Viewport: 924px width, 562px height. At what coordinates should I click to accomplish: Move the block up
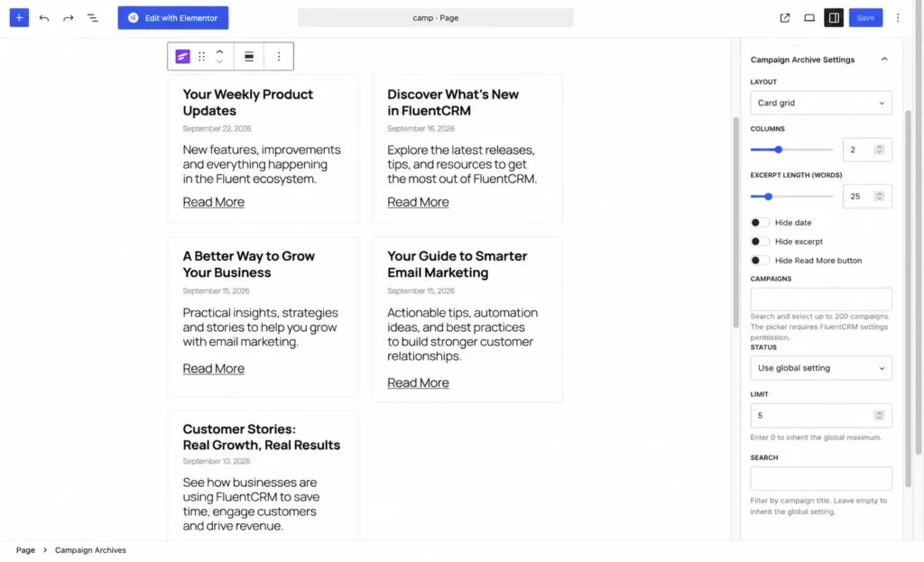pos(219,51)
